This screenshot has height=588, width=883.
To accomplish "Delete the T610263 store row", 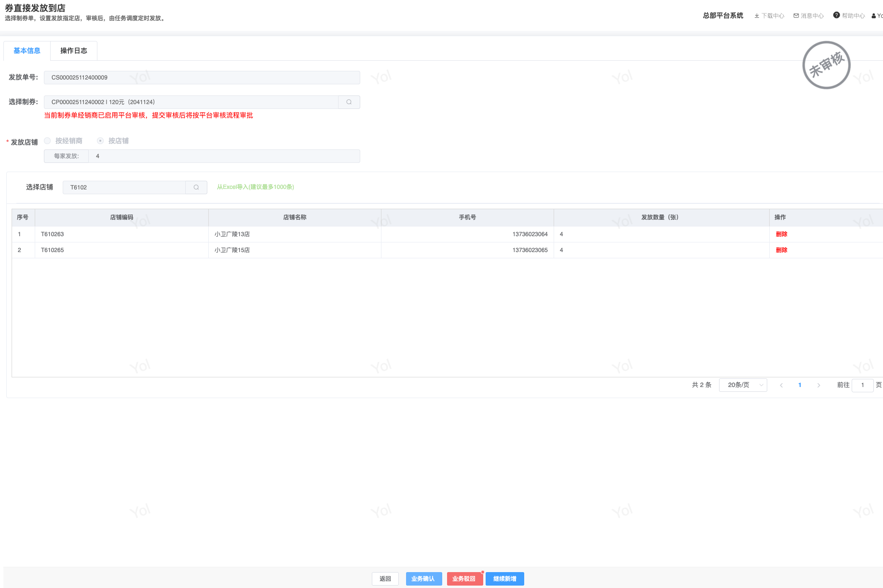I will [781, 234].
